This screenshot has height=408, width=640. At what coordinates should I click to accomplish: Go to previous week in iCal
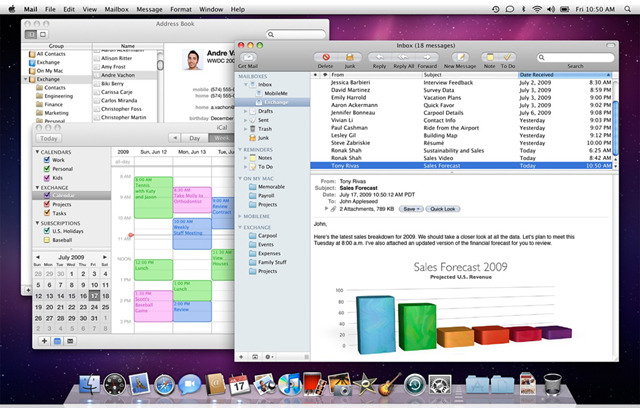tap(175, 138)
